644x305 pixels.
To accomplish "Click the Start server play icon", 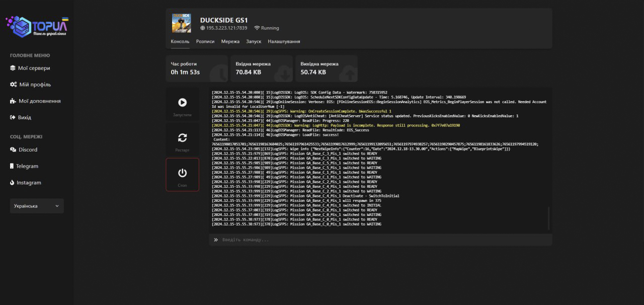I will click(x=182, y=102).
